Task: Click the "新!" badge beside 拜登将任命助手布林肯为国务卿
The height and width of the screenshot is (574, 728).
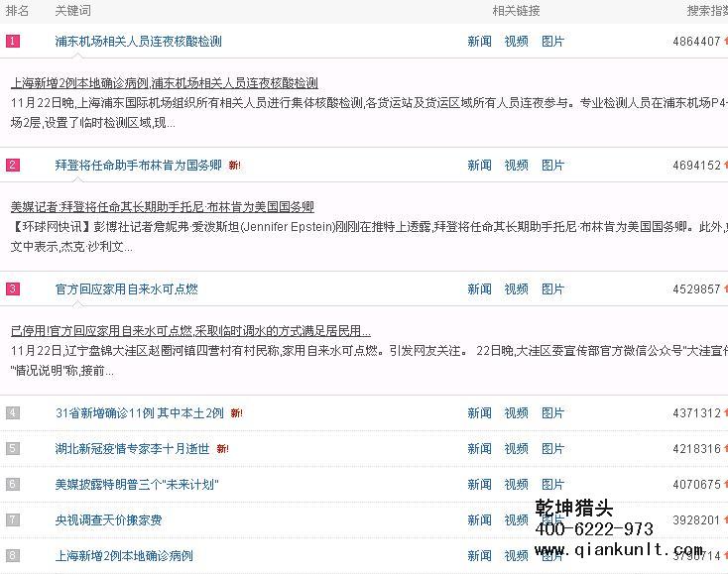Action: [x=235, y=166]
